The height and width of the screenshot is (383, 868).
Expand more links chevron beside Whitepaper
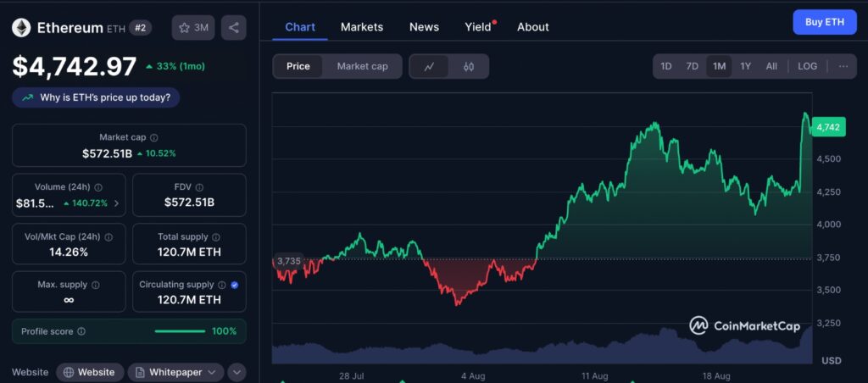pos(236,373)
